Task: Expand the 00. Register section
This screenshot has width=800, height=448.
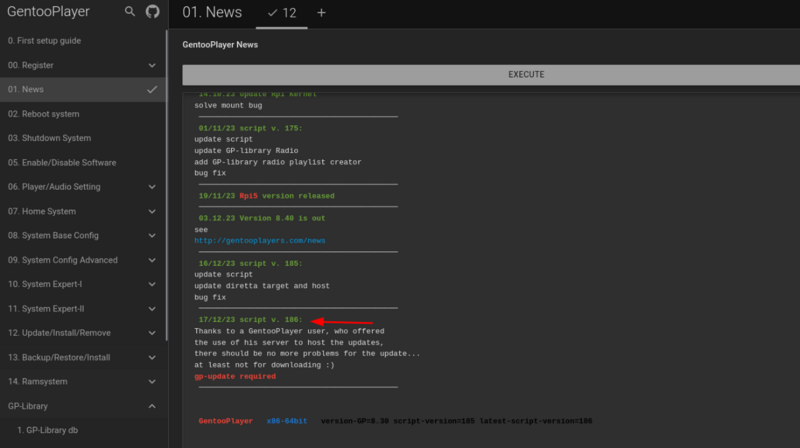Action: [x=152, y=65]
